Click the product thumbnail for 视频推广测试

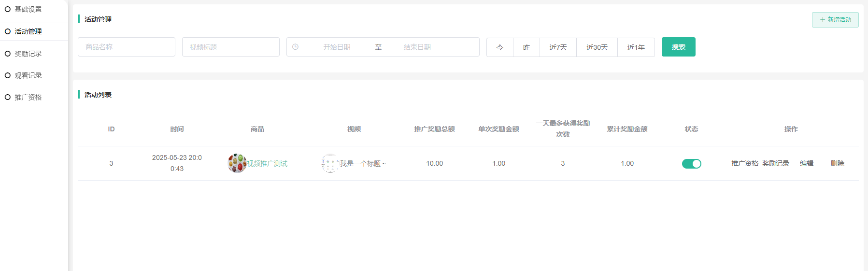click(237, 163)
